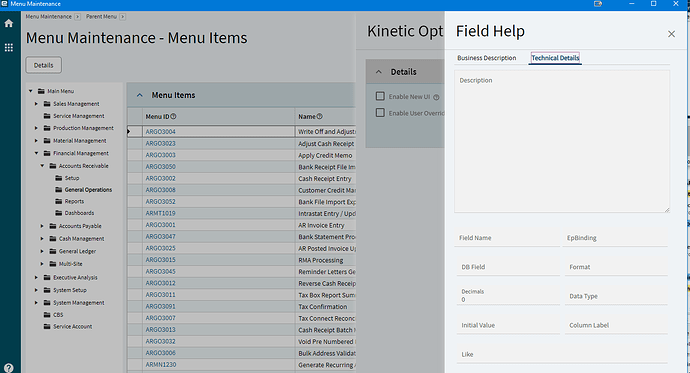Click the Enable New UI help icon
The height and width of the screenshot is (373, 690).
pos(436,97)
